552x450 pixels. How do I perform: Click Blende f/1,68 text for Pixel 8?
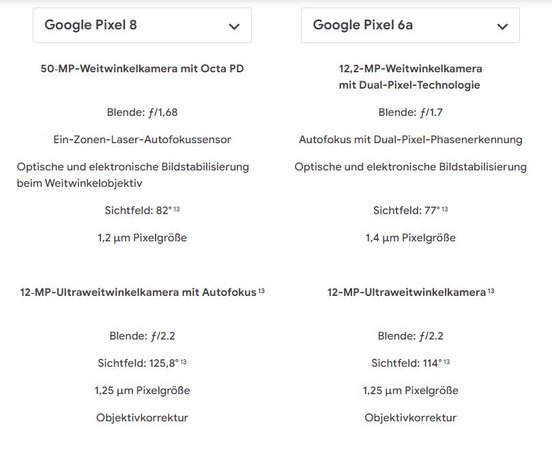[142, 112]
